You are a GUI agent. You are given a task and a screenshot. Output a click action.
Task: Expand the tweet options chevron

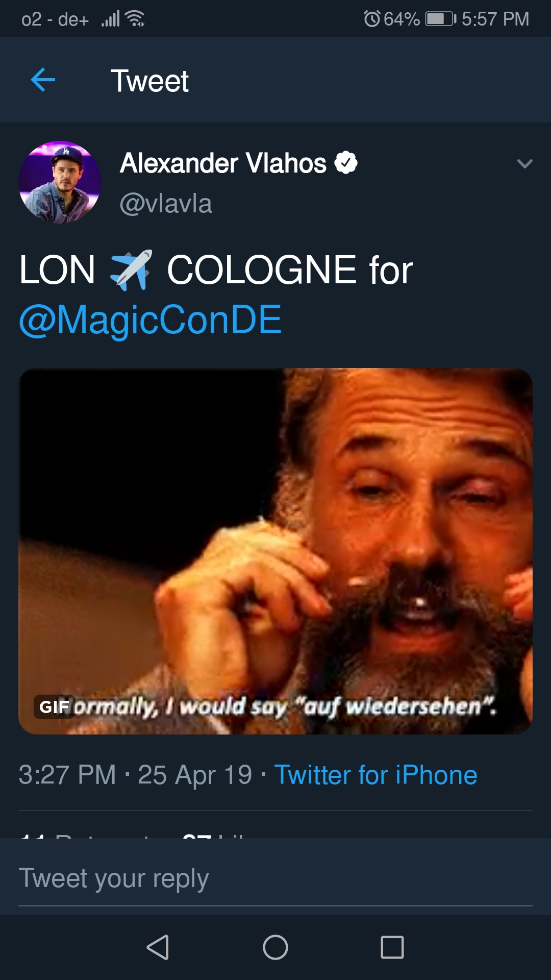pyautogui.click(x=524, y=164)
